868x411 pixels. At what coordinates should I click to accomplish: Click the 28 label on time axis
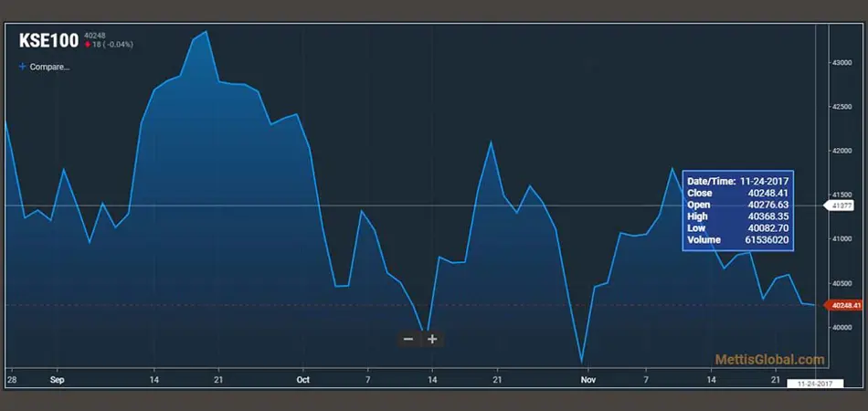(x=12, y=380)
